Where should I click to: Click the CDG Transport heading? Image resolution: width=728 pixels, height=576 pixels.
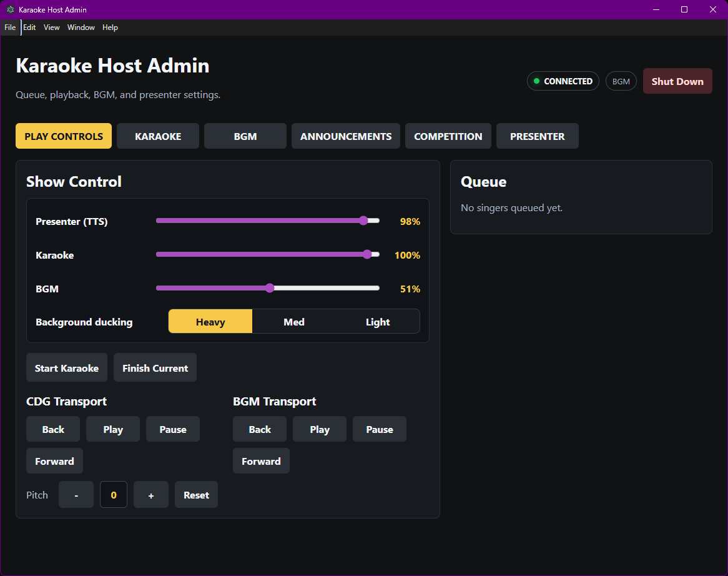[x=66, y=401]
